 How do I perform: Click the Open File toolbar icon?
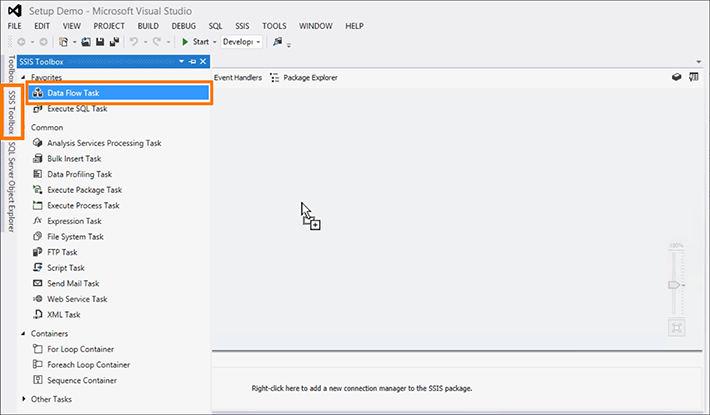point(86,42)
